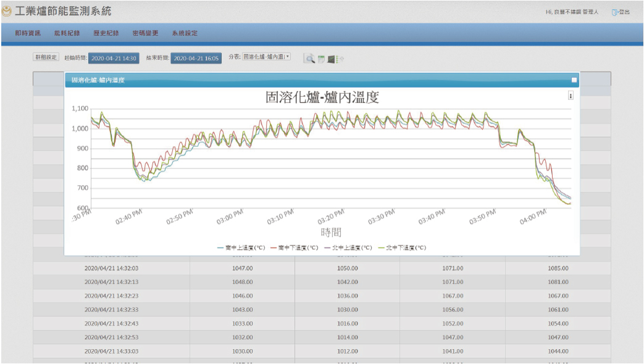This screenshot has width=644, height=364.
Task: Click the 1014.00 value in the table
Action: 348,337
